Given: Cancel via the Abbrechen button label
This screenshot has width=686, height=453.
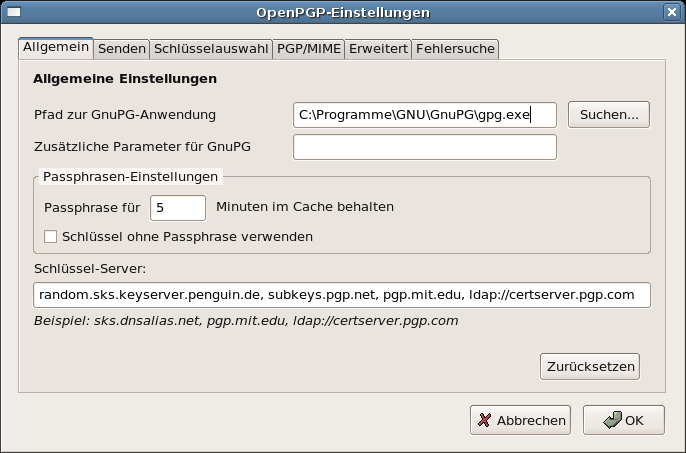Looking at the screenshot, I should [531, 421].
